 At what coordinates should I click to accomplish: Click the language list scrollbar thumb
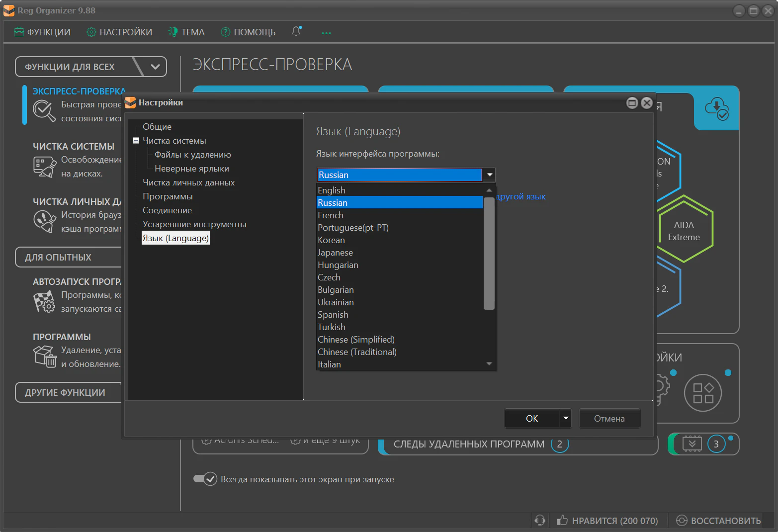pos(489,253)
